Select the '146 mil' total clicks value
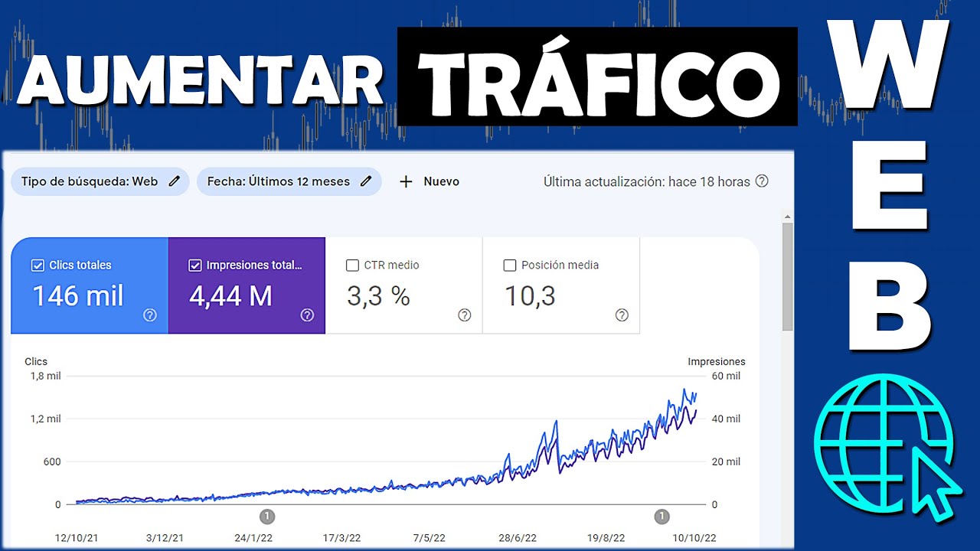Viewport: 980px width, 551px height. pos(78,296)
